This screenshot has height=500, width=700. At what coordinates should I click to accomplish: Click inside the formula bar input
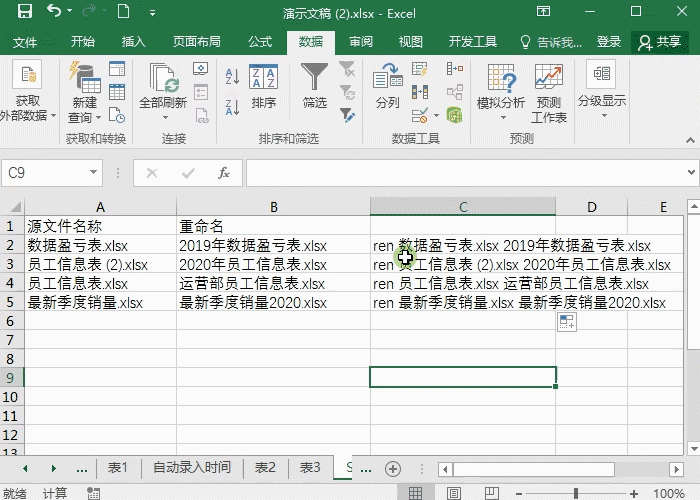pyautogui.click(x=467, y=173)
